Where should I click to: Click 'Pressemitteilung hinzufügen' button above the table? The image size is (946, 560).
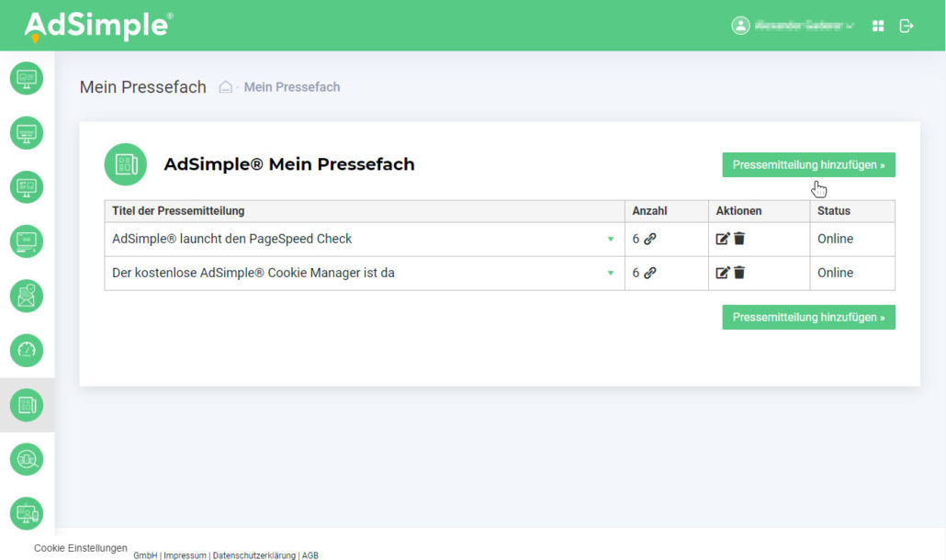pos(808,165)
